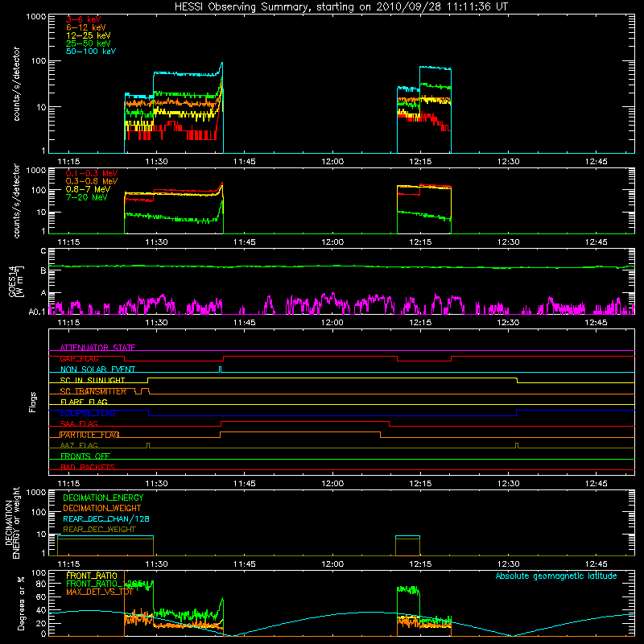Select the green 25-50 keV legend label
Image resolution: width=644 pixels, height=644 pixels.
[89, 43]
